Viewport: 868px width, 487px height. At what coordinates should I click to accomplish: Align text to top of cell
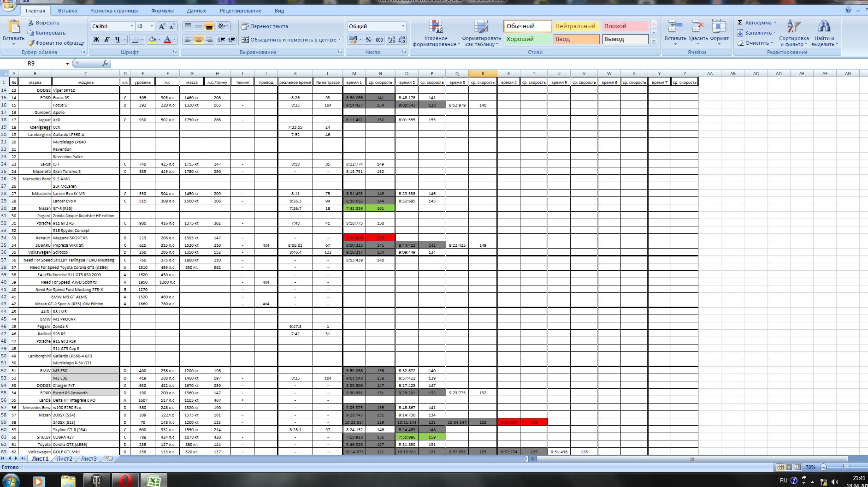pos(188,26)
